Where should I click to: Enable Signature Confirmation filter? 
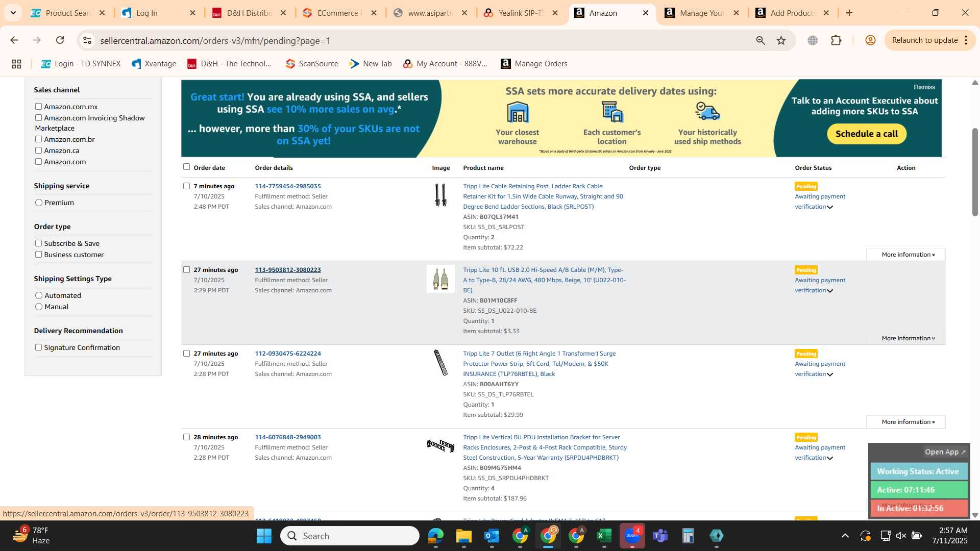[38, 347]
